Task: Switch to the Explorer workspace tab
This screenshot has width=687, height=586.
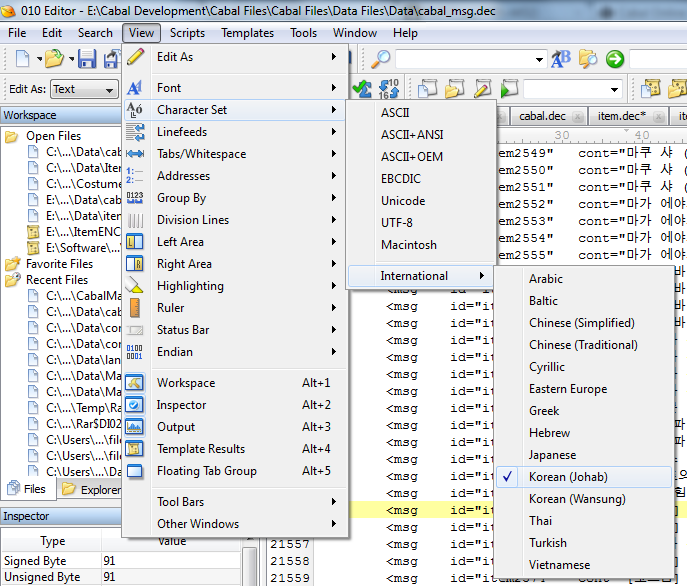Action: (x=91, y=490)
